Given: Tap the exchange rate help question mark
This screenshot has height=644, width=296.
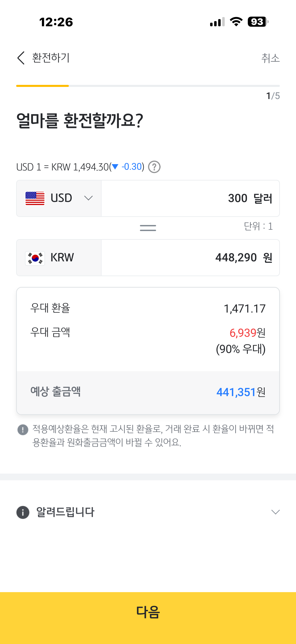Looking at the screenshot, I should click(x=154, y=167).
